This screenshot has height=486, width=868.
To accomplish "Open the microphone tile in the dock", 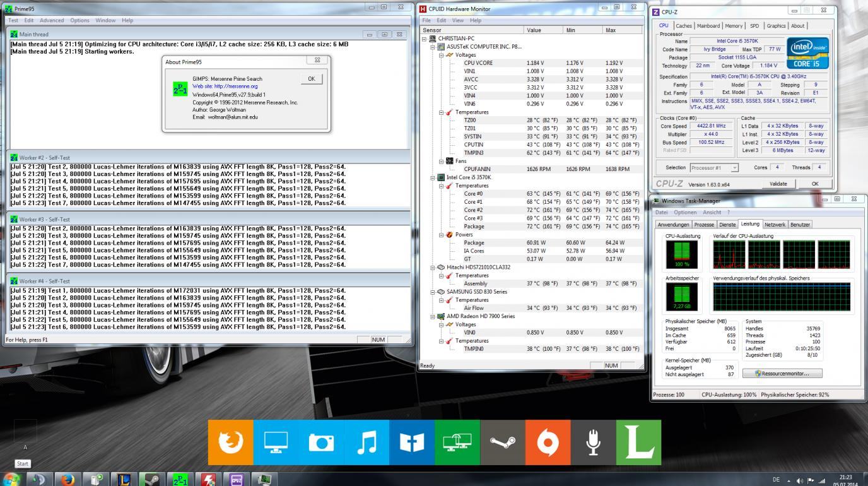I will (x=594, y=442).
